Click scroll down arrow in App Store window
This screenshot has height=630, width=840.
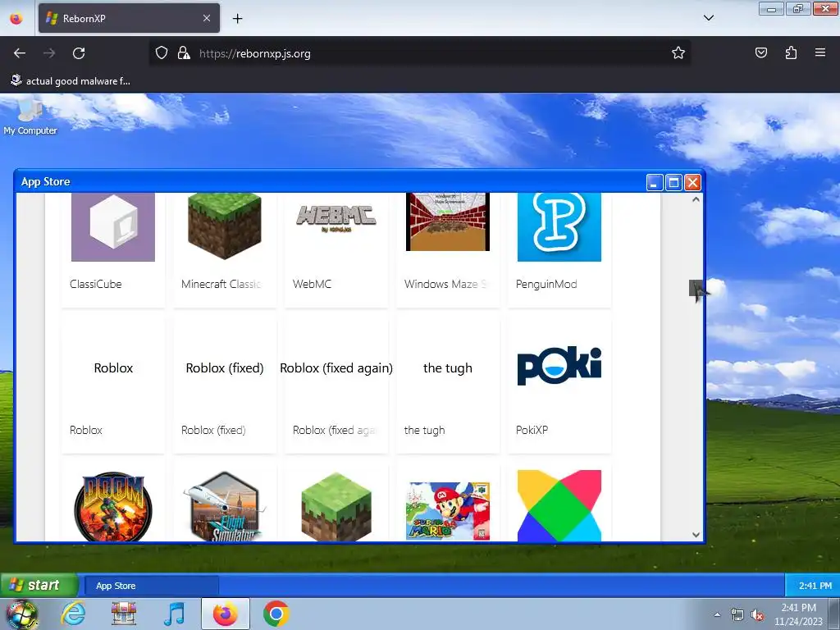pos(696,535)
